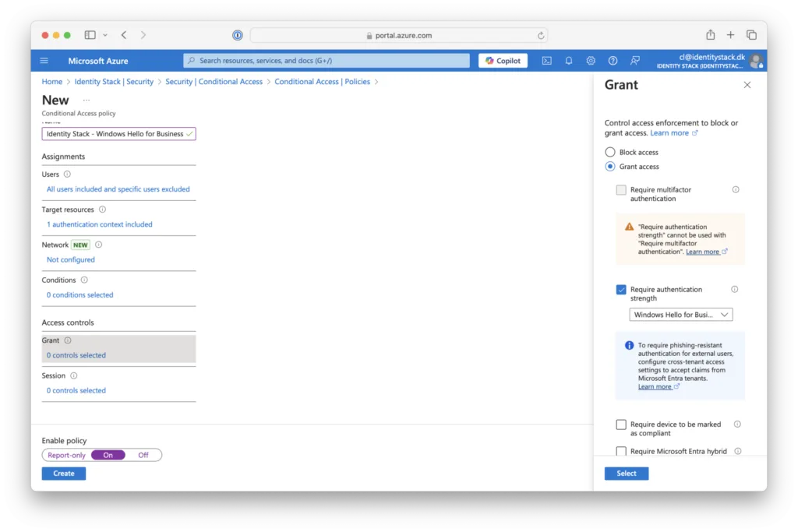Click info icon for Require Microsoft Entra hybrid
Screen dimensions: 798x532
point(738,451)
